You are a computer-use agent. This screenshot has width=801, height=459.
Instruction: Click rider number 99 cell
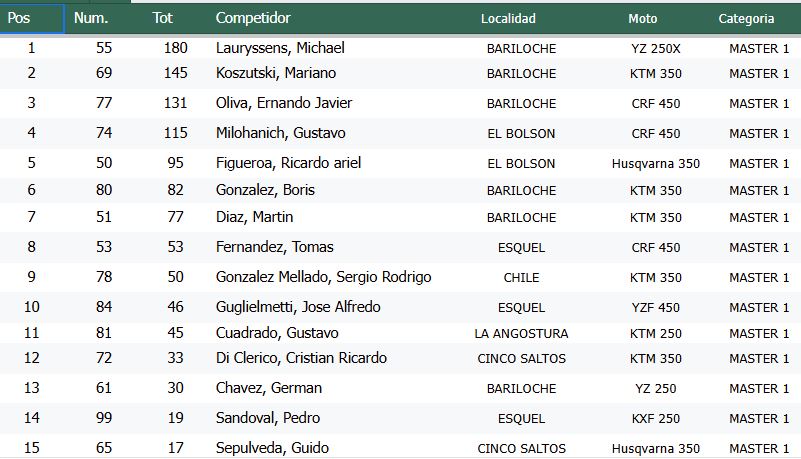click(104, 418)
